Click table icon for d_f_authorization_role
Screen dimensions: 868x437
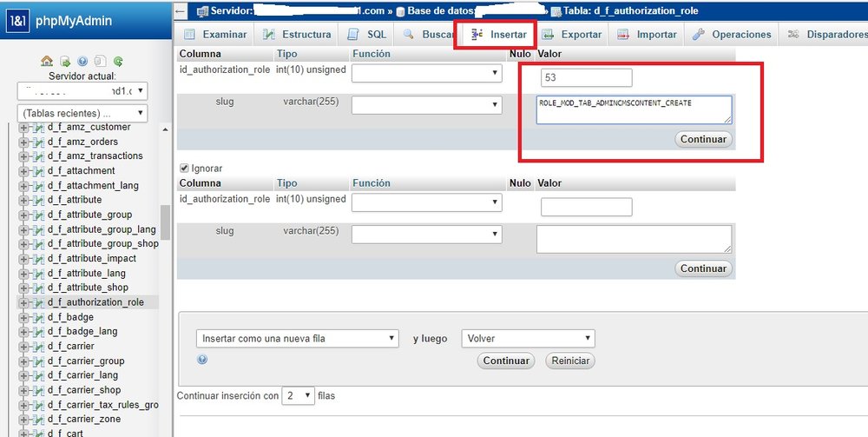[39, 302]
